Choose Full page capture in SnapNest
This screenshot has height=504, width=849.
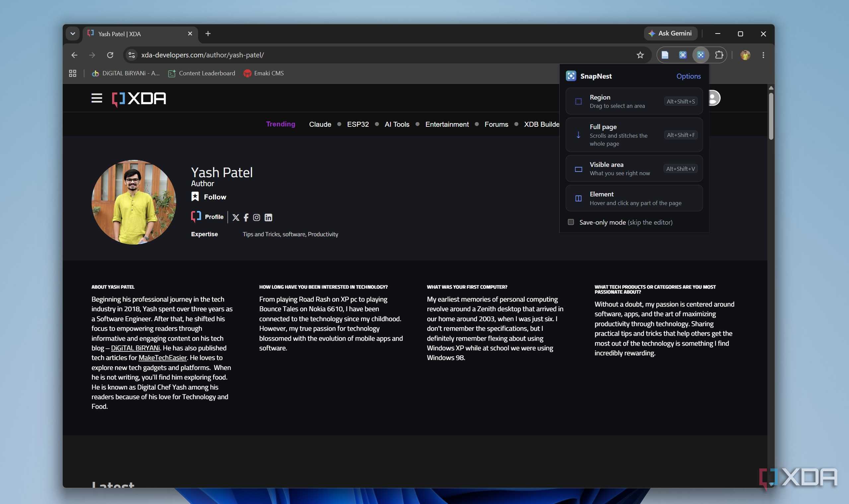click(634, 135)
